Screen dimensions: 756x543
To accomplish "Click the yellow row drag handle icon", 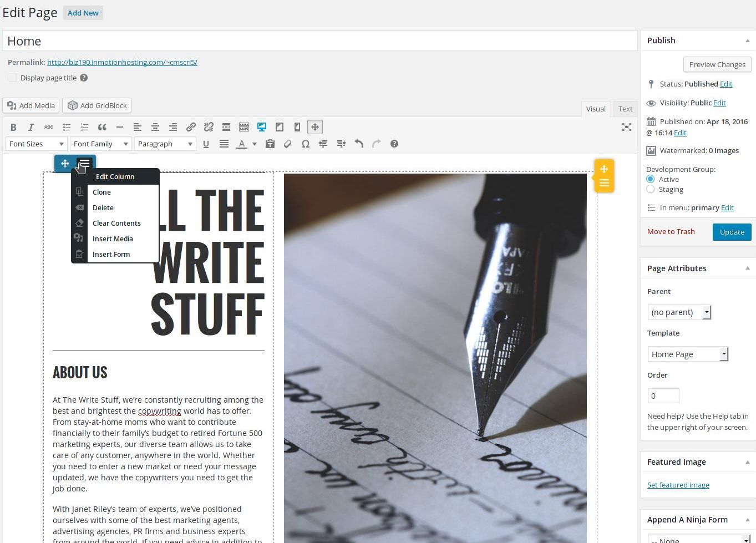I will point(604,169).
